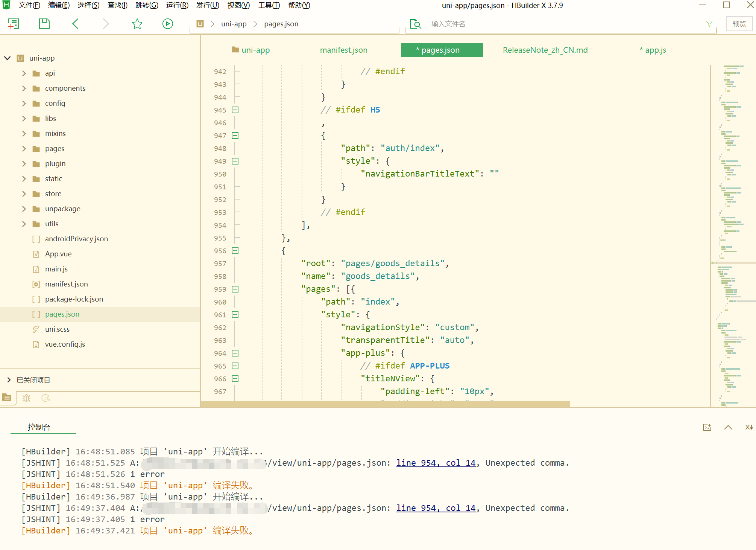Expand the config folder

(24, 104)
